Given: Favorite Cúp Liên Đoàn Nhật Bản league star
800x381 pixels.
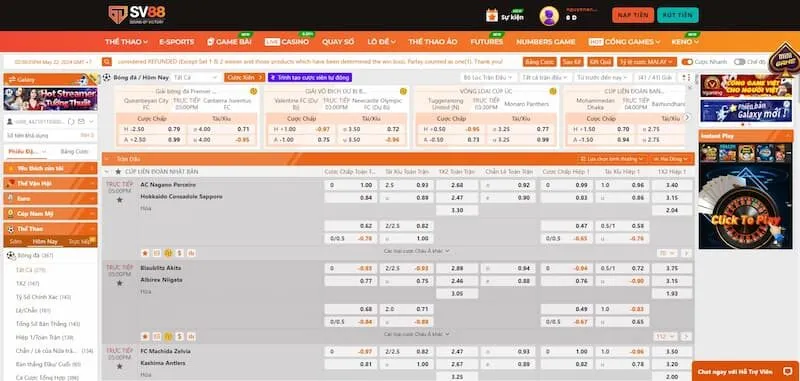Looking at the screenshot, I should click(118, 172).
